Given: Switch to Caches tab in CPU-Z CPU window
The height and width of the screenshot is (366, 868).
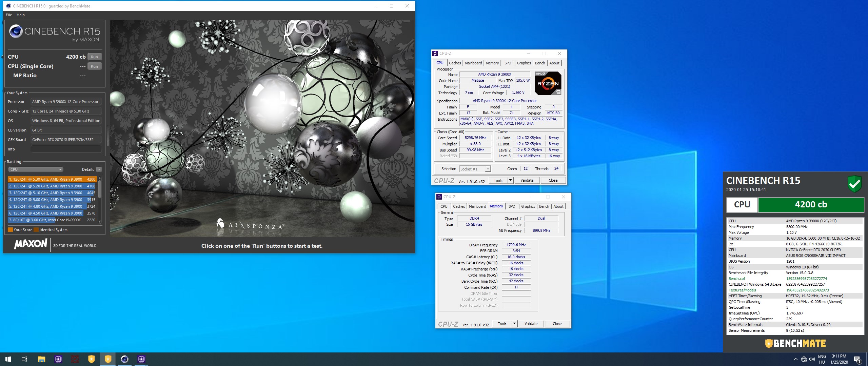Looking at the screenshot, I should (x=455, y=63).
